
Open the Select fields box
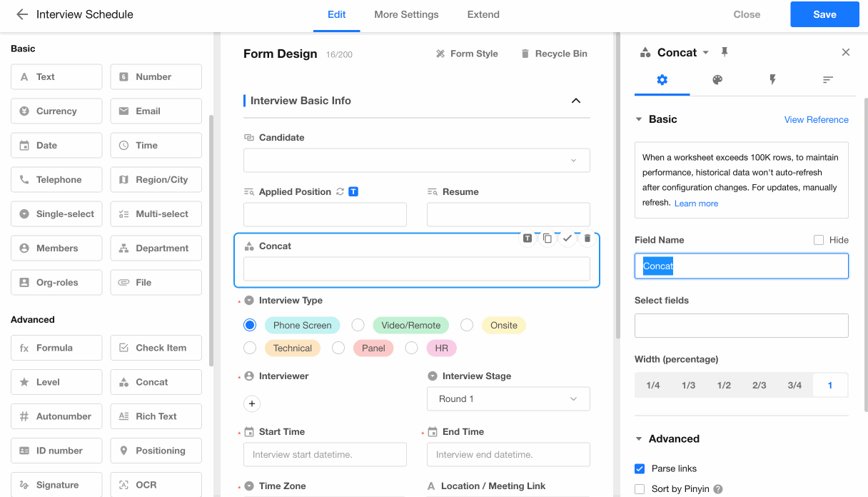[742, 326]
